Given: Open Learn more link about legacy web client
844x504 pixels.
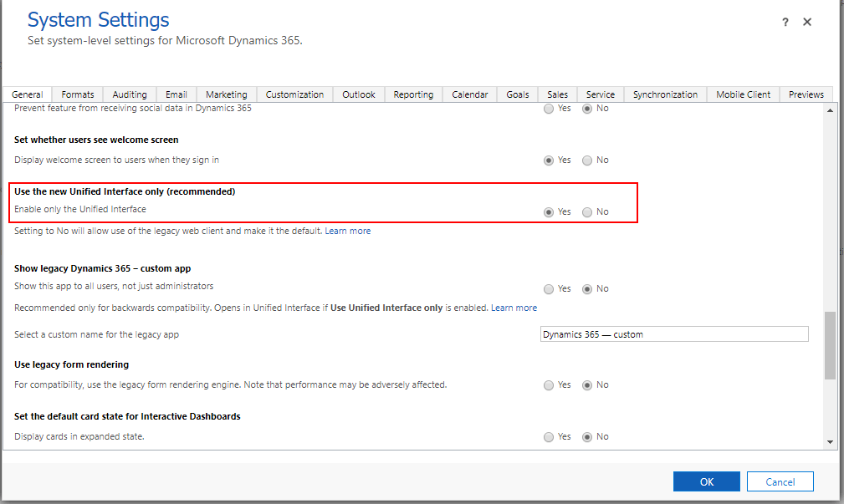Looking at the screenshot, I should tap(347, 231).
